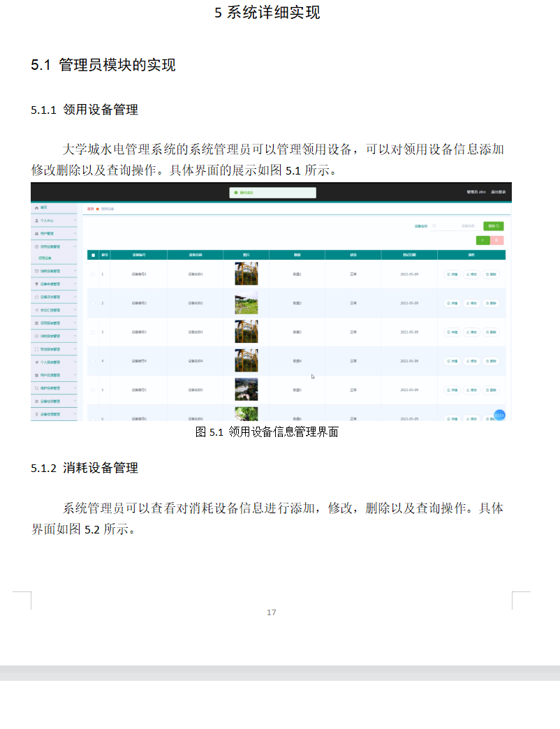560x729 pixels.
Task: Collapse the expanded 领用设备管理 menu
Action: [x=74, y=246]
